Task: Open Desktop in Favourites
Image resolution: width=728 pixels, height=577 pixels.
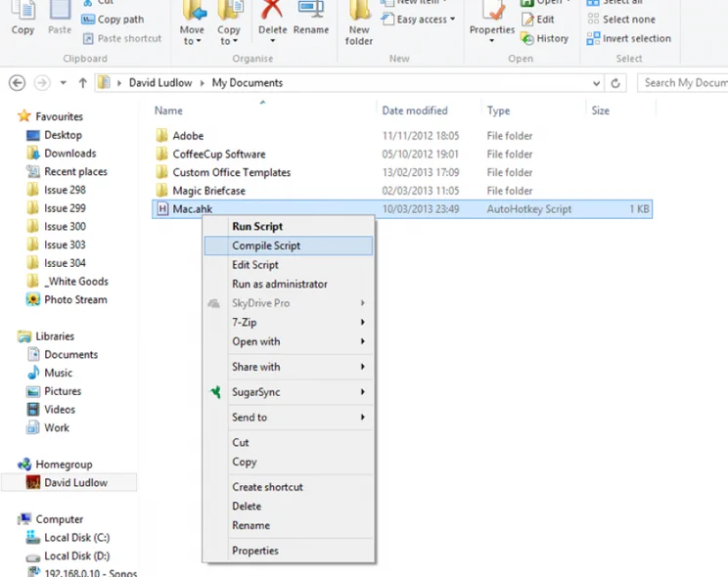Action: pyautogui.click(x=55, y=135)
